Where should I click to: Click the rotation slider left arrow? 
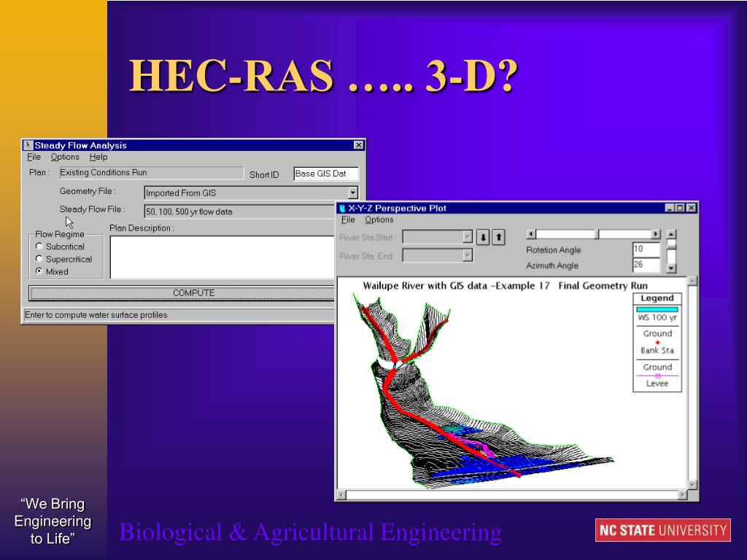(531, 234)
